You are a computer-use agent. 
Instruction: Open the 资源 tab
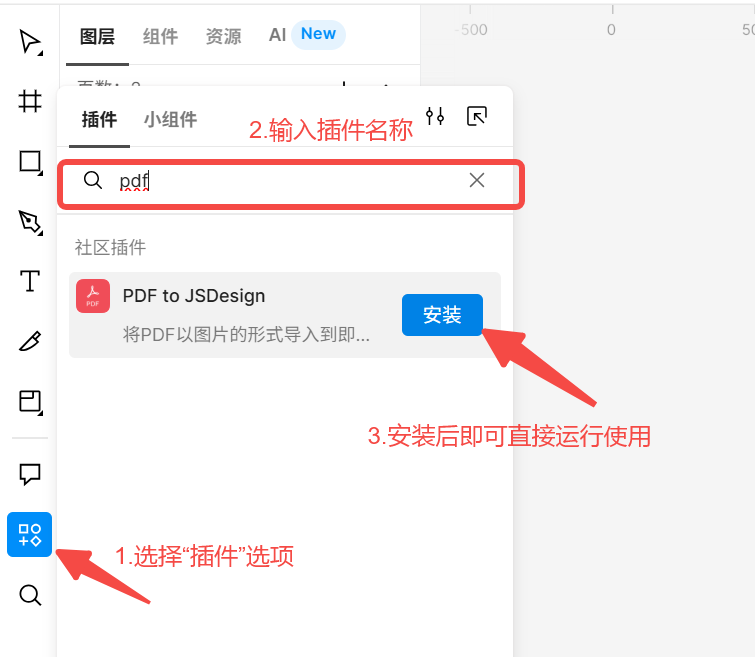coord(223,36)
